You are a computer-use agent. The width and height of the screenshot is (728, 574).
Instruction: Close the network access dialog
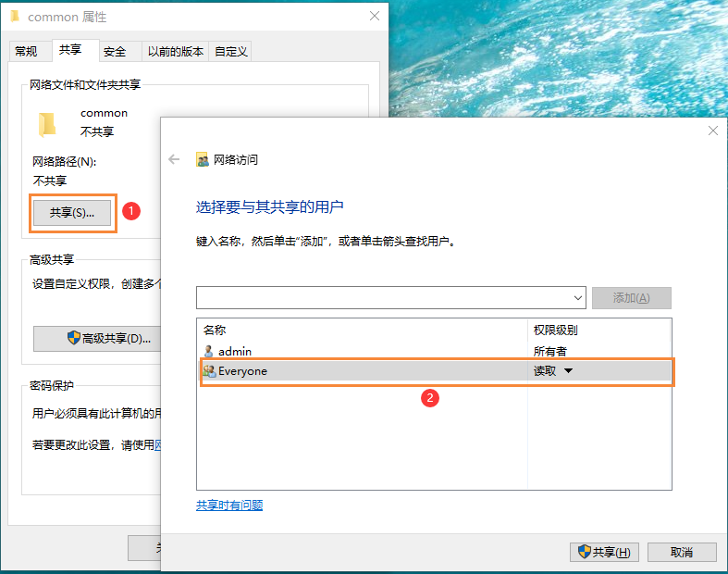713,131
